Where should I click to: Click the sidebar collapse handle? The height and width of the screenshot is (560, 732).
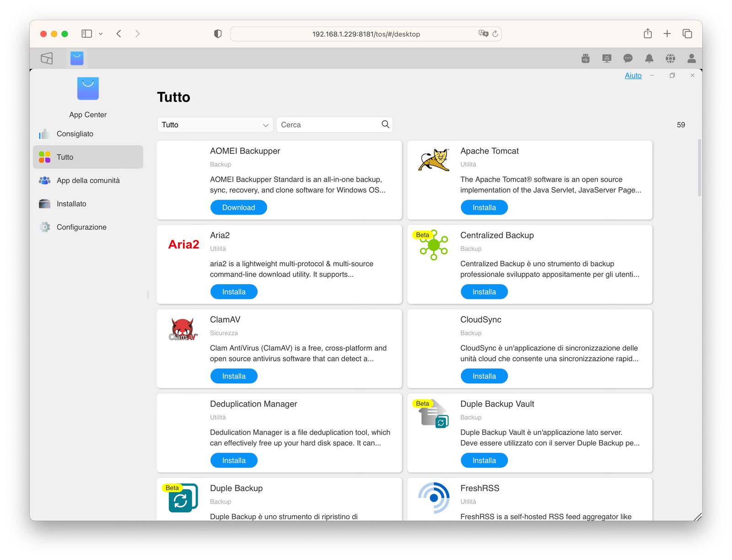148,295
